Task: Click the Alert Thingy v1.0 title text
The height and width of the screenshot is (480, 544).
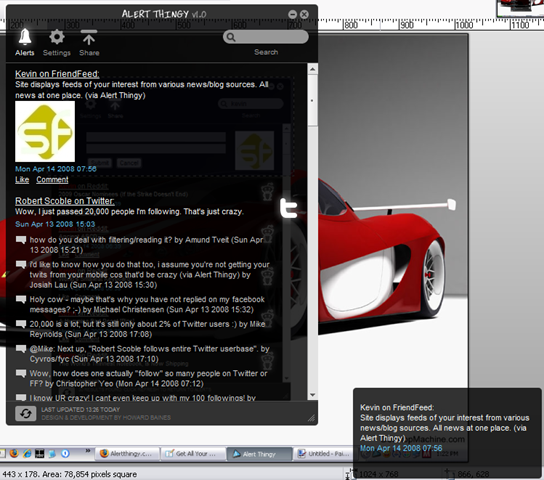Action: click(x=164, y=14)
